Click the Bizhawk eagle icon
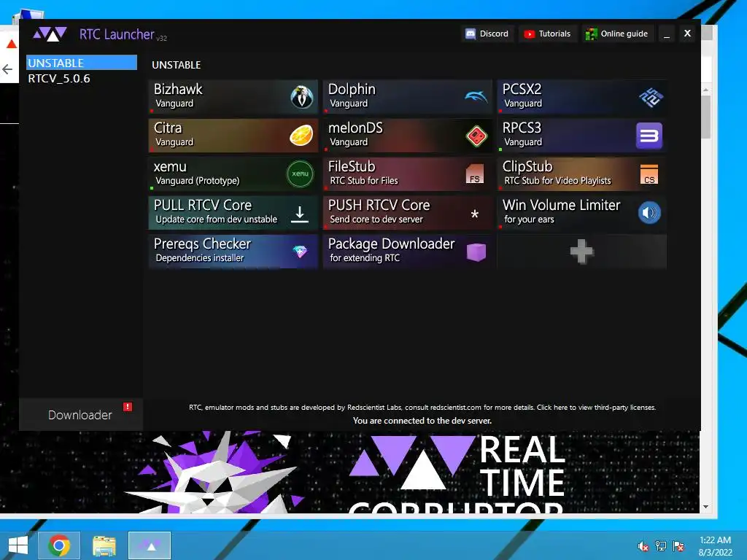The height and width of the screenshot is (560, 747). coord(301,97)
